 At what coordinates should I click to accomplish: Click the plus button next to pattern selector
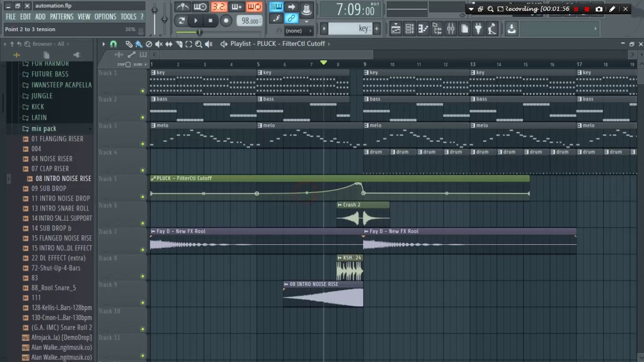point(376,29)
